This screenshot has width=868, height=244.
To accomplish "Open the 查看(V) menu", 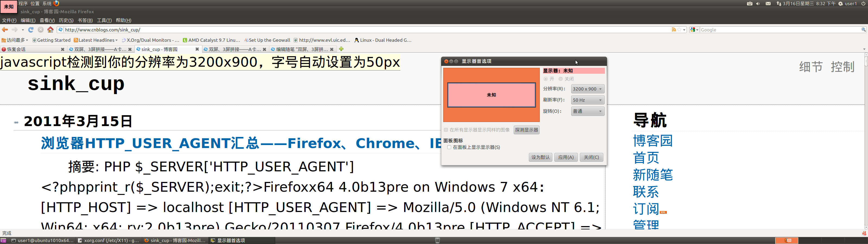I will [47, 21].
